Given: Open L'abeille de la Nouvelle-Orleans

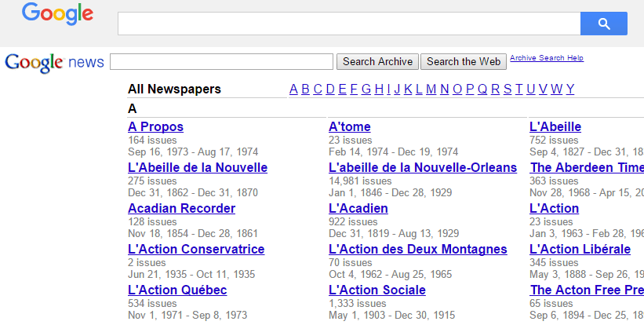Looking at the screenshot, I should [423, 168].
